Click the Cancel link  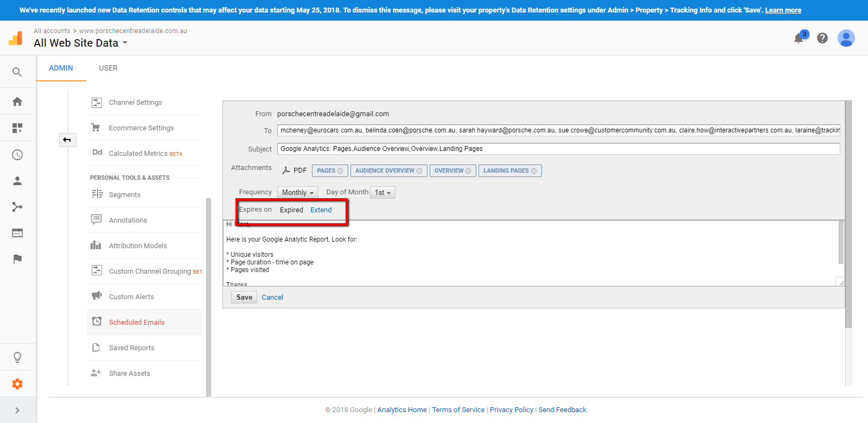(272, 298)
